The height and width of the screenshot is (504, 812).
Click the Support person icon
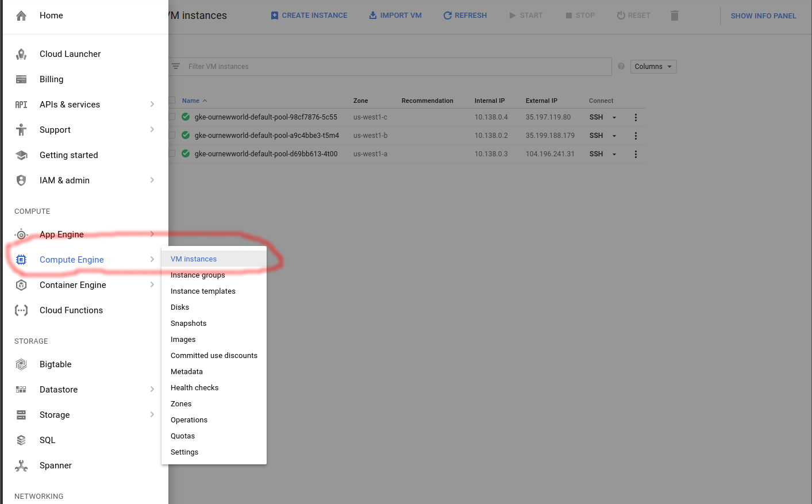pyautogui.click(x=21, y=130)
